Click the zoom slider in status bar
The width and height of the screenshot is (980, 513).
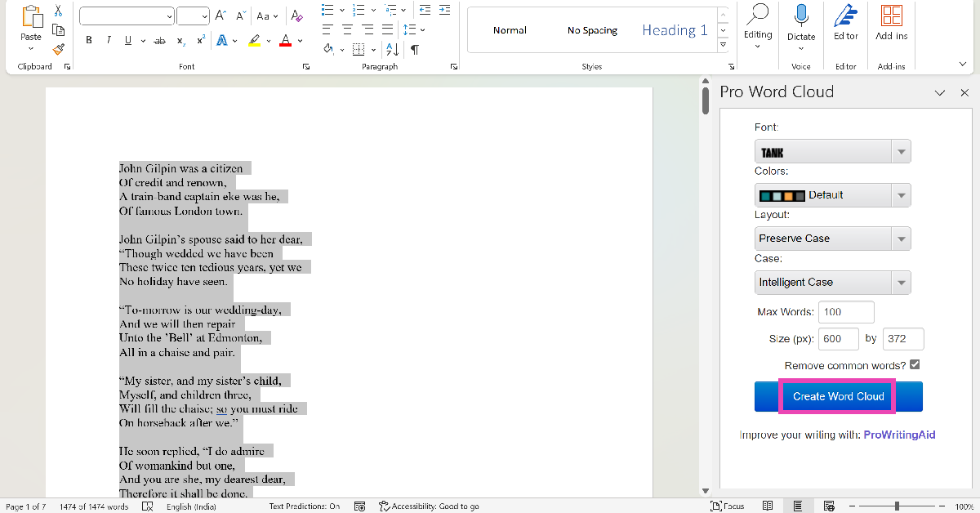point(897,506)
